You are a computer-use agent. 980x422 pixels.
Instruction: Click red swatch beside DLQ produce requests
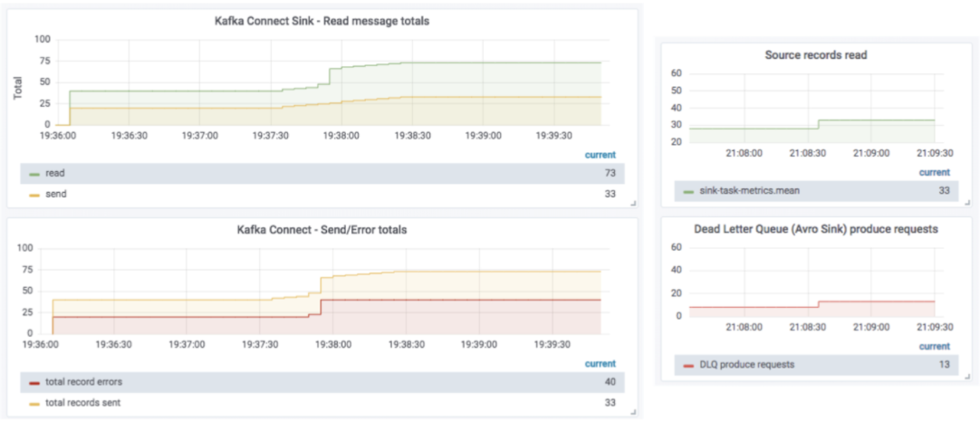[688, 365]
